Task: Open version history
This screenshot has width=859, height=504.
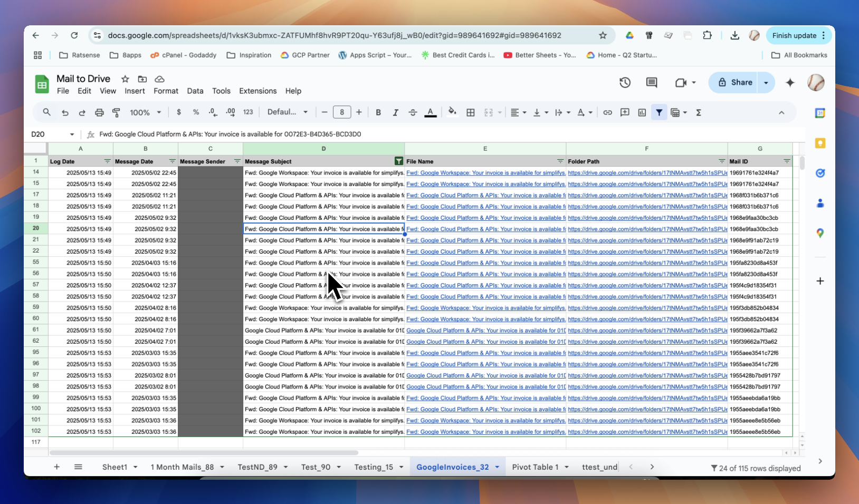Action: click(x=625, y=82)
